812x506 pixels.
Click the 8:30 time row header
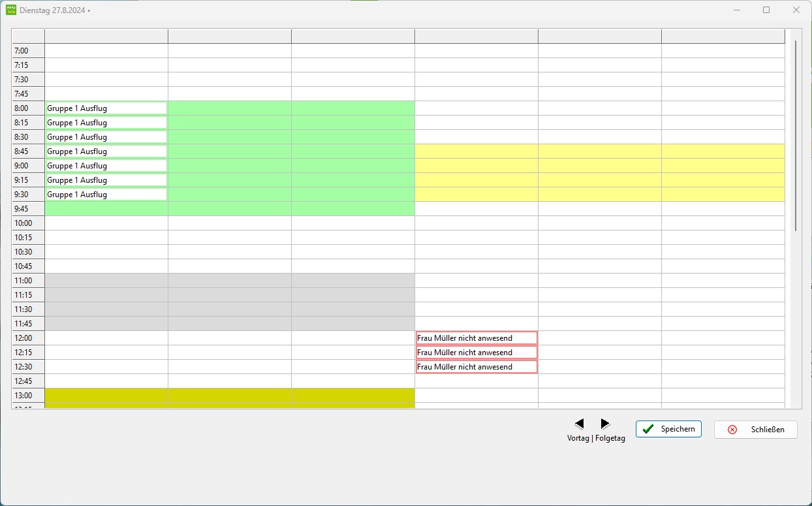click(x=28, y=137)
